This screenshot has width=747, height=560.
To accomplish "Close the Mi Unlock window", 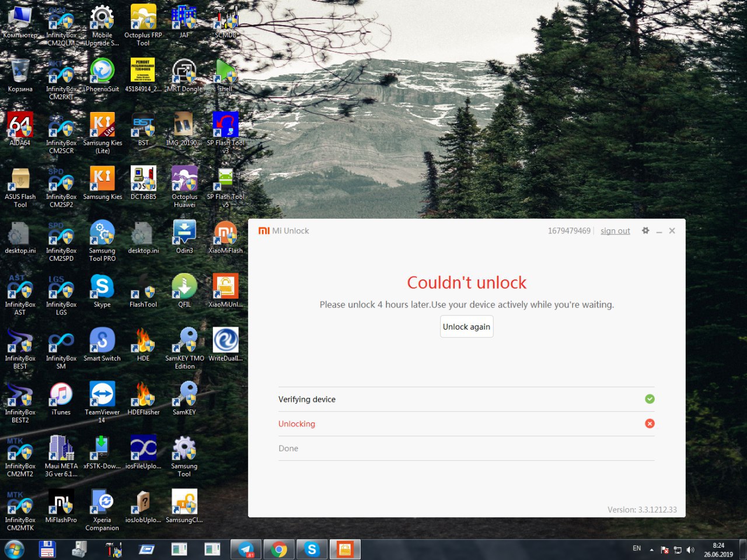I will [672, 230].
